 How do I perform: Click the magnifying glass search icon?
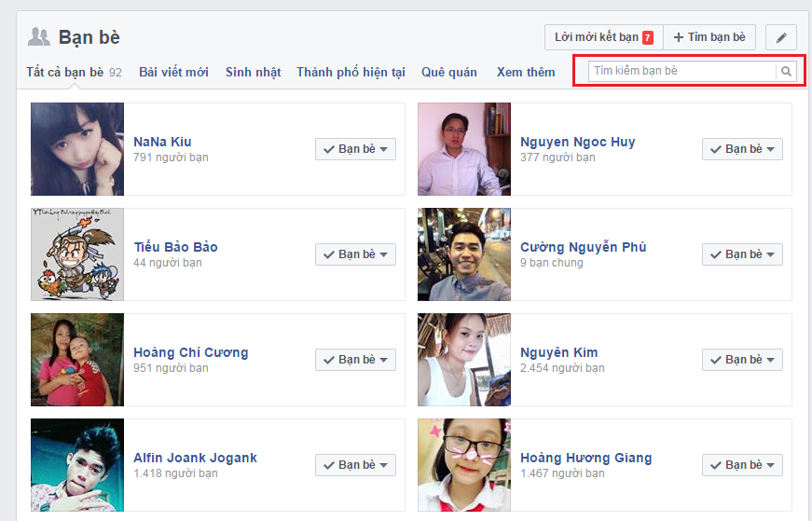[x=786, y=71]
